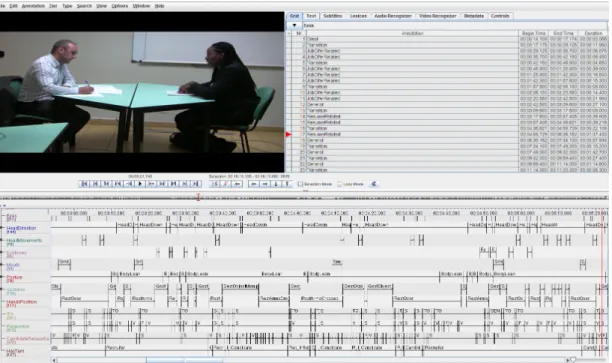Toggle the Loop Mode checkbox
This screenshot has height=363, width=612.
click(340, 184)
